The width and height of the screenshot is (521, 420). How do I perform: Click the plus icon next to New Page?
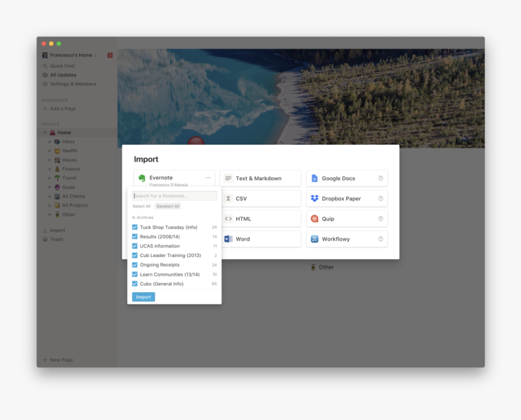click(45, 360)
